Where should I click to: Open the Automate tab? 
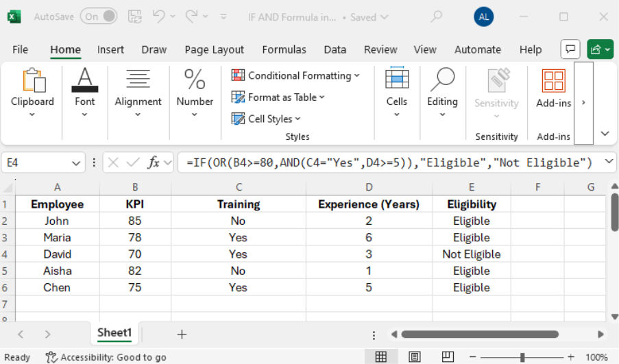(478, 50)
